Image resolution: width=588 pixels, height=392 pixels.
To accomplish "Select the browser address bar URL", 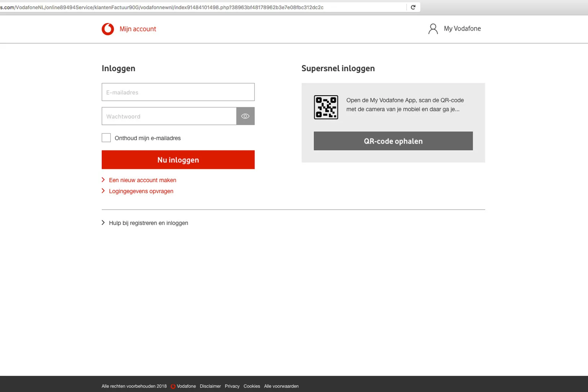I will coord(191,7).
